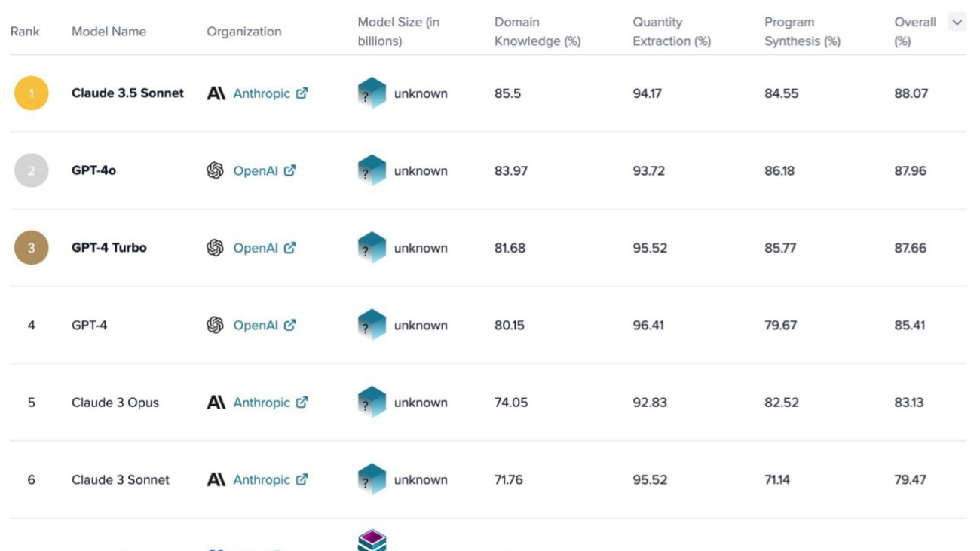Click unknown-size cube icon for Claude 3 Sonnet

(x=372, y=480)
